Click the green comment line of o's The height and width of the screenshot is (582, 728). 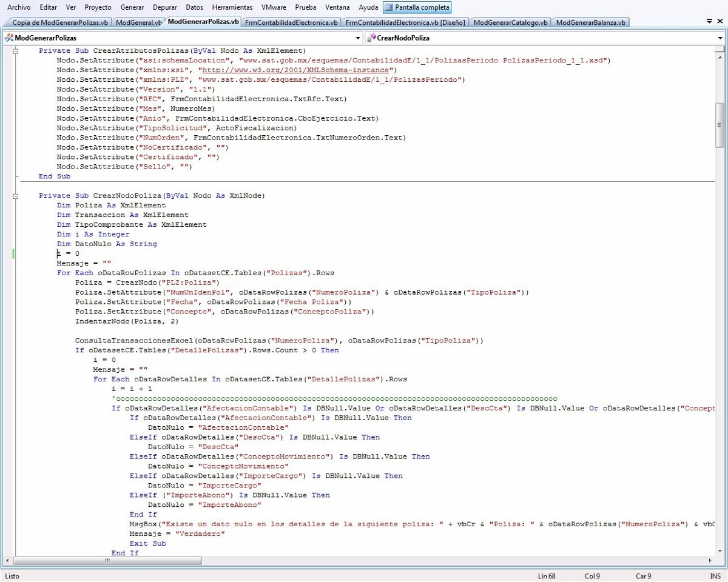[334, 400]
